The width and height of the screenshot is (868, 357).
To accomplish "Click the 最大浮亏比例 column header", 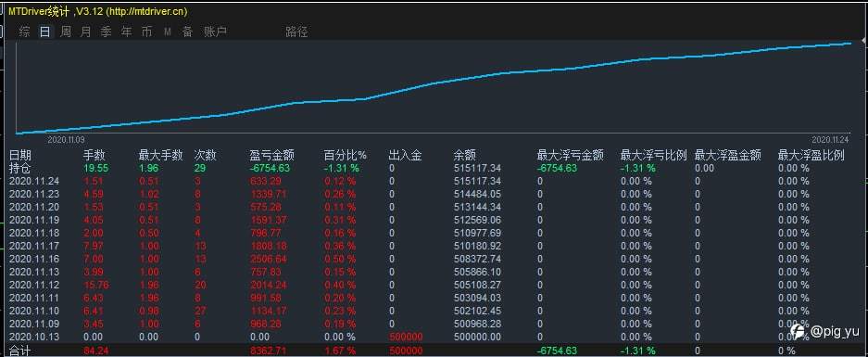I will pyautogui.click(x=654, y=156).
